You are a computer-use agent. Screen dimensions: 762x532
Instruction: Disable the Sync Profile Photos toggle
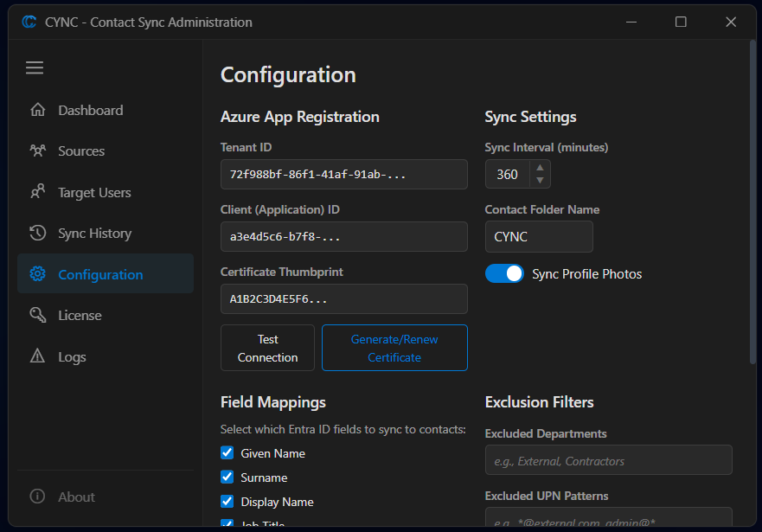(504, 273)
